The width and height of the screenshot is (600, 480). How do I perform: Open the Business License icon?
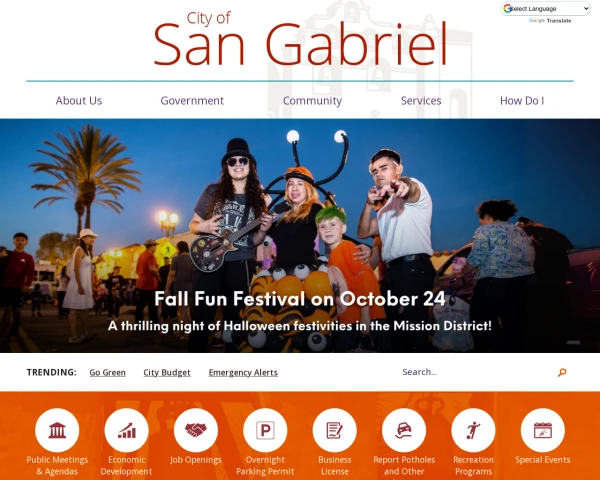tap(334, 430)
